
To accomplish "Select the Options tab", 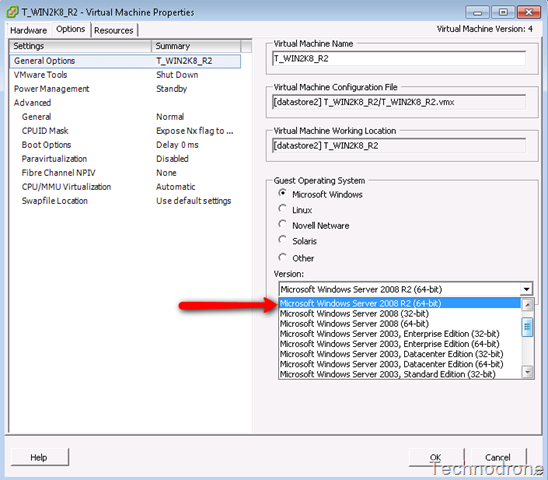I will tap(71, 29).
